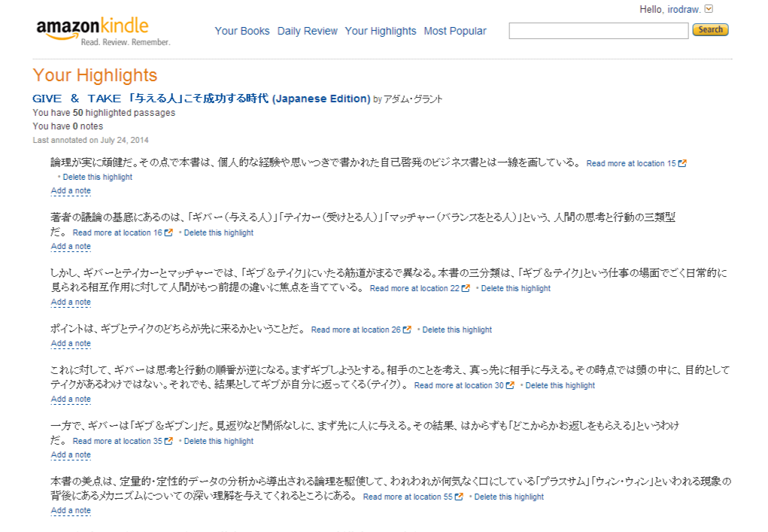Open Read more at location 30
Viewport: 768px width, 532px height.
click(x=459, y=385)
